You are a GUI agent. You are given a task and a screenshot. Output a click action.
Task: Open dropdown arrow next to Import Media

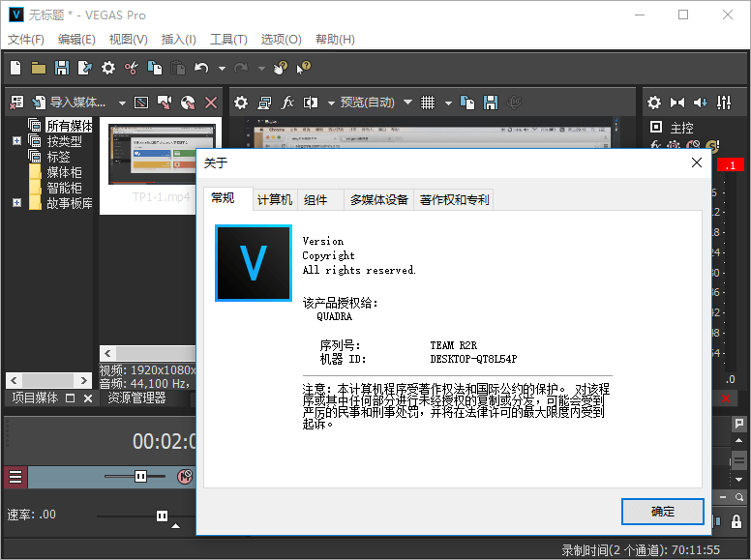(x=122, y=103)
